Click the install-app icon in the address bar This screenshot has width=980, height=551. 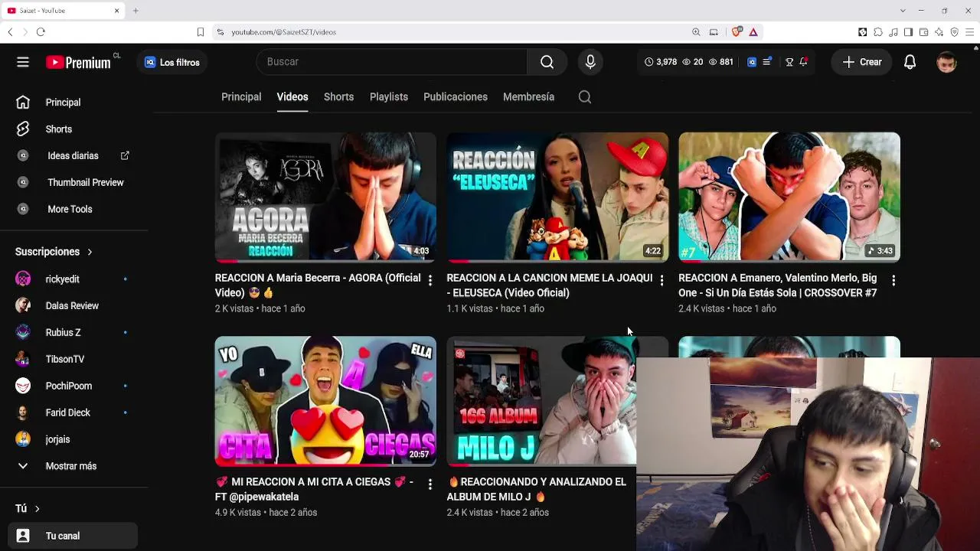pos(714,32)
